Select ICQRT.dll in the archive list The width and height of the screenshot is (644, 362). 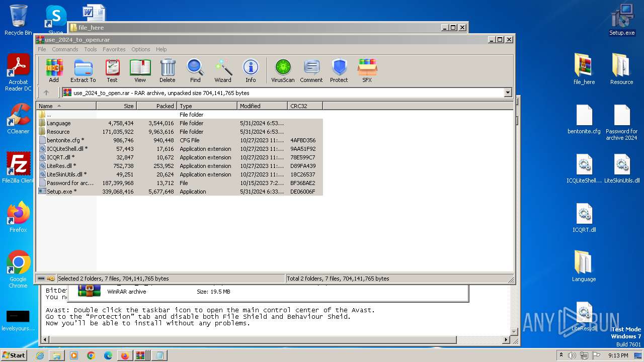pos(180,157)
